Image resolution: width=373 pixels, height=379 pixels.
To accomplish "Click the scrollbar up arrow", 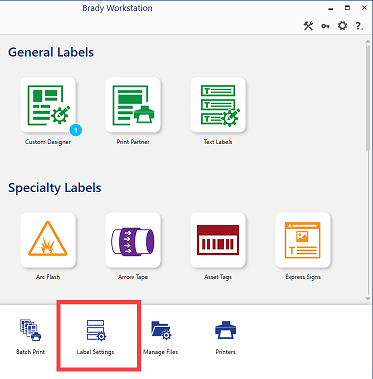I will coord(368,40).
